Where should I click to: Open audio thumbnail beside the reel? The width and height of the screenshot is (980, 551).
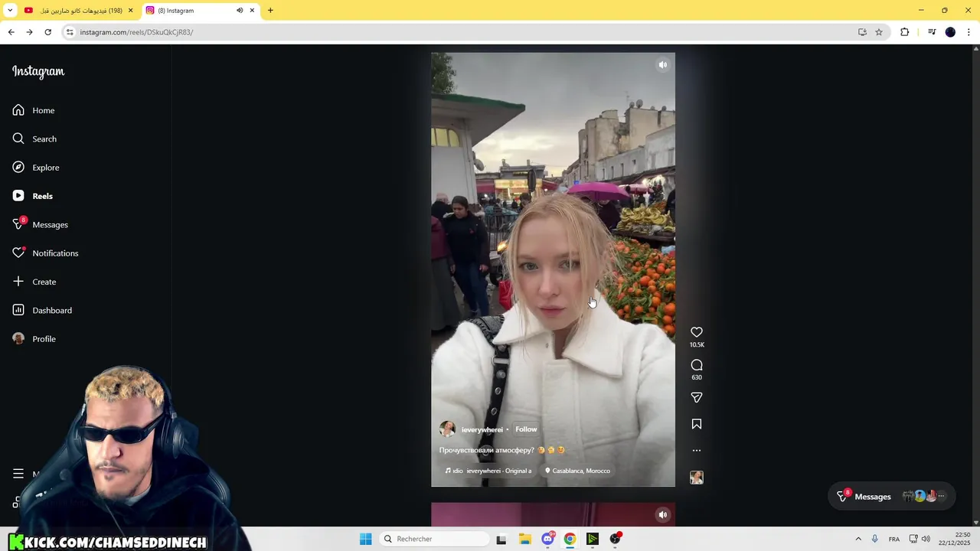(697, 478)
